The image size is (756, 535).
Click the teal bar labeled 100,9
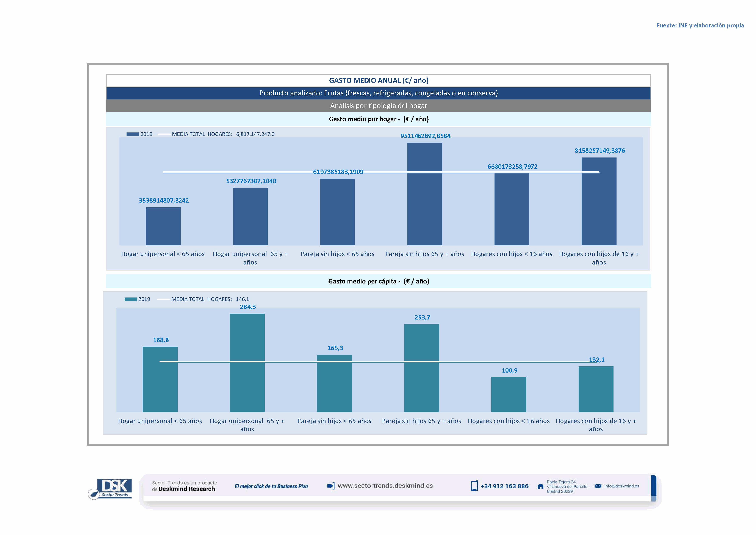tap(508, 394)
